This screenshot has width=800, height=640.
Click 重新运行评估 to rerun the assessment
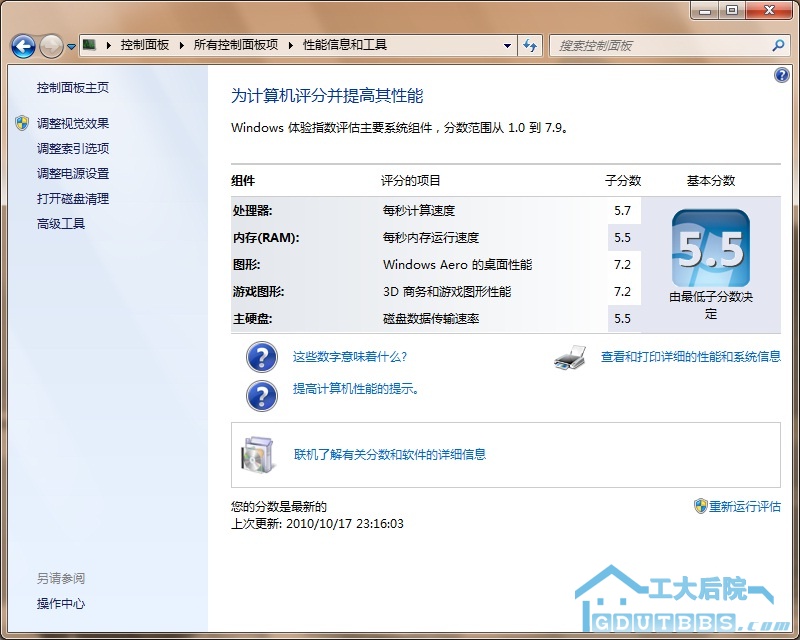744,507
